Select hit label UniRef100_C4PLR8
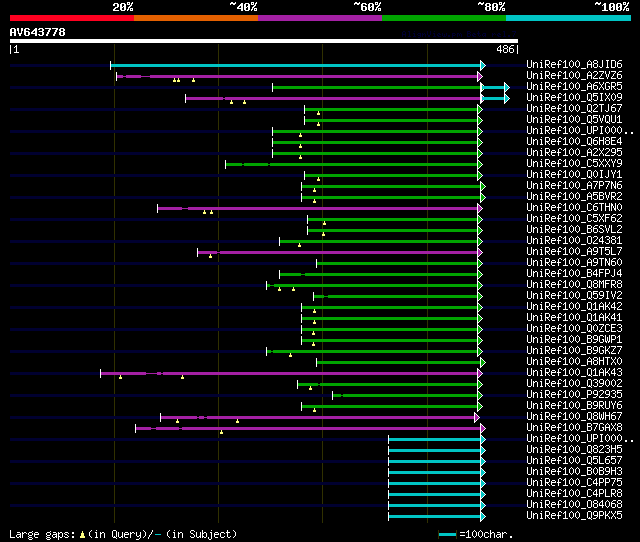The width and height of the screenshot is (640, 542). [x=574, y=494]
